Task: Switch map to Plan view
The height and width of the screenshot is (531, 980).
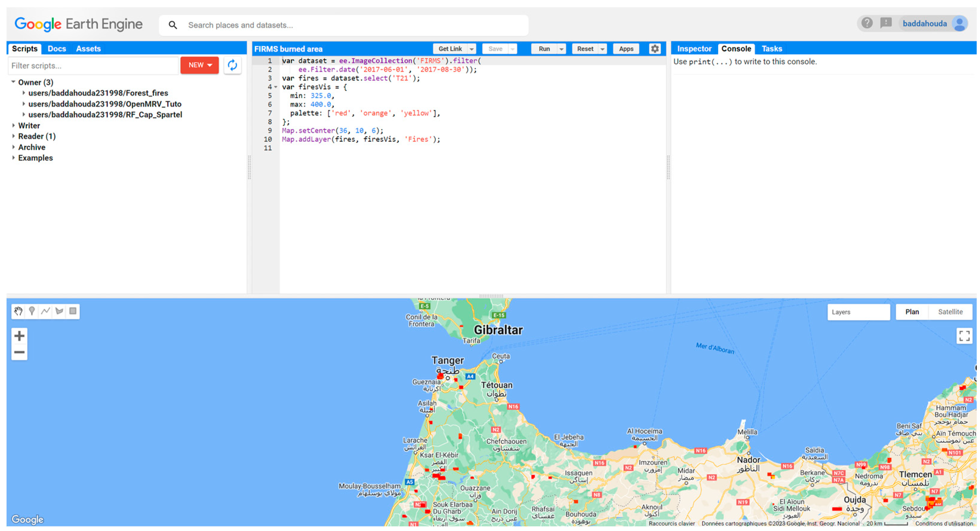Action: coord(912,312)
